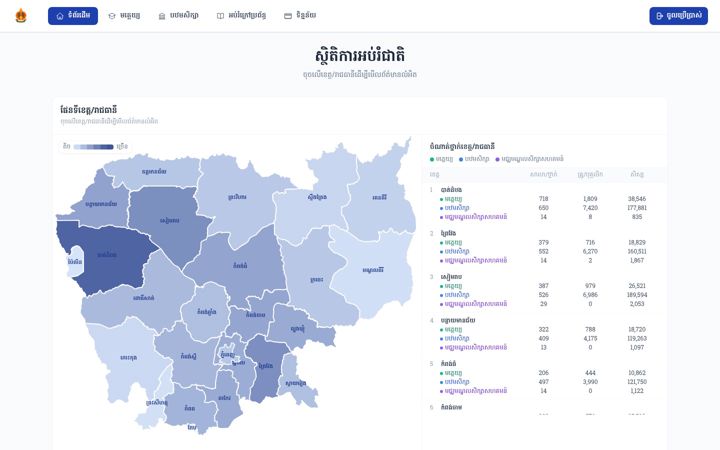The height and width of the screenshot is (450, 720).
Task: Click Koh Kong province on the map
Action: 128,358
